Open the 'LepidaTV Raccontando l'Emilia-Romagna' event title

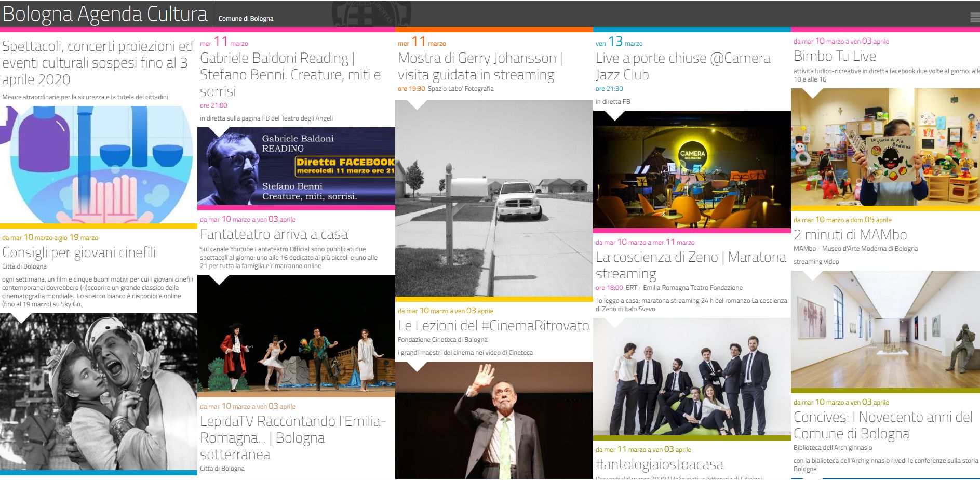click(293, 437)
